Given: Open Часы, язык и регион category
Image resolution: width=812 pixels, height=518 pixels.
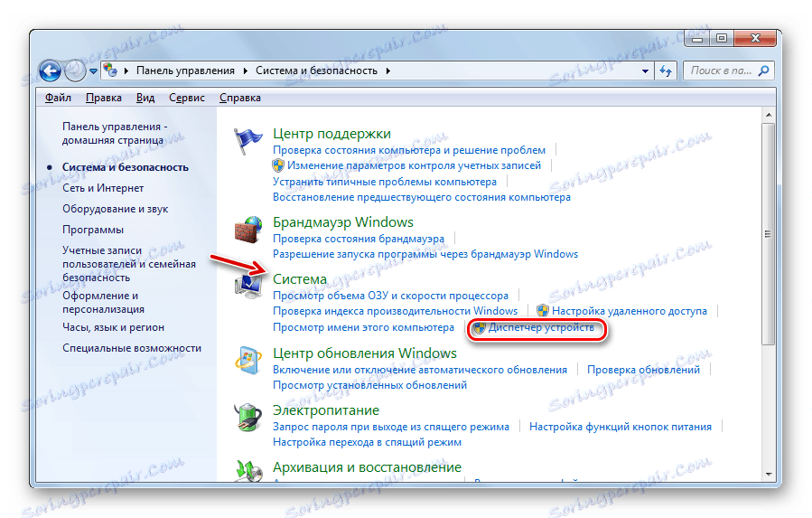Looking at the screenshot, I should 114,327.
